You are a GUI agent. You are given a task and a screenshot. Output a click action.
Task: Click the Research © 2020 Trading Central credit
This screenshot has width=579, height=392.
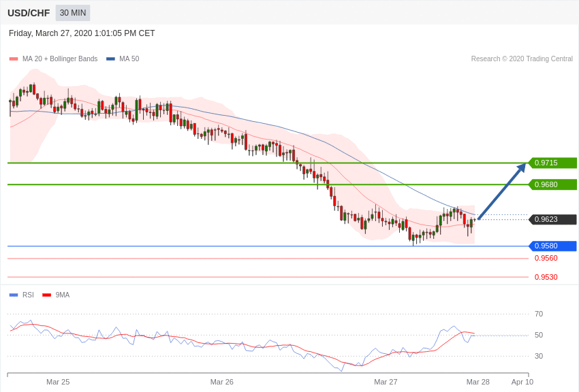coord(522,59)
